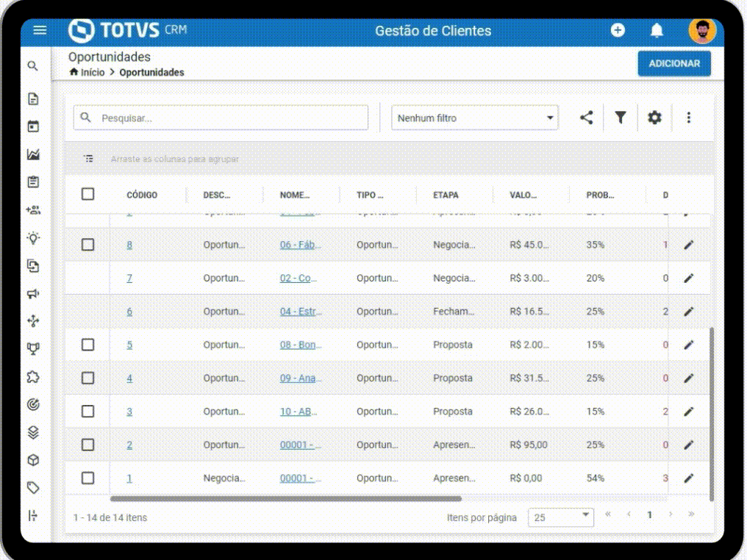
Task: Check the box for opportunity 5
Action: [87, 345]
